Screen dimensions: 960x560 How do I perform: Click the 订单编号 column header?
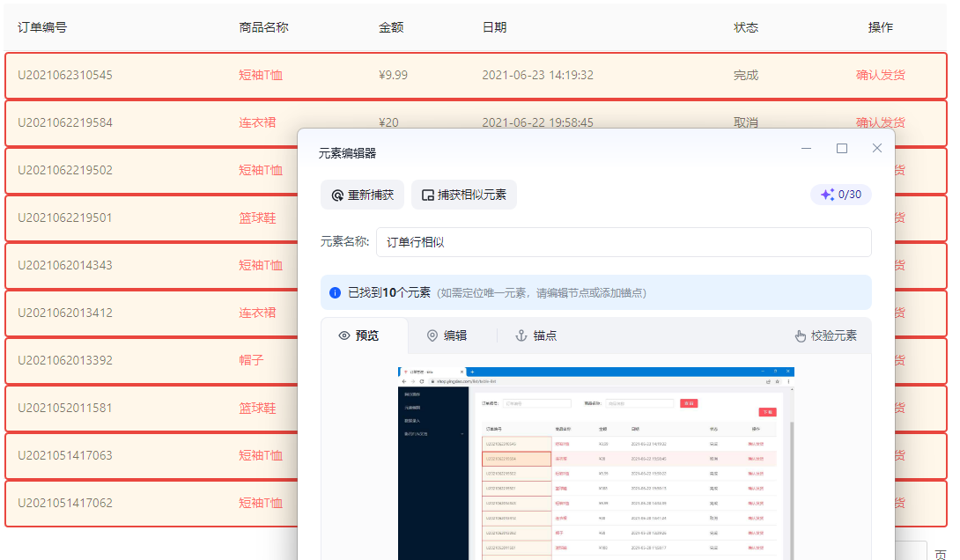coord(42,27)
